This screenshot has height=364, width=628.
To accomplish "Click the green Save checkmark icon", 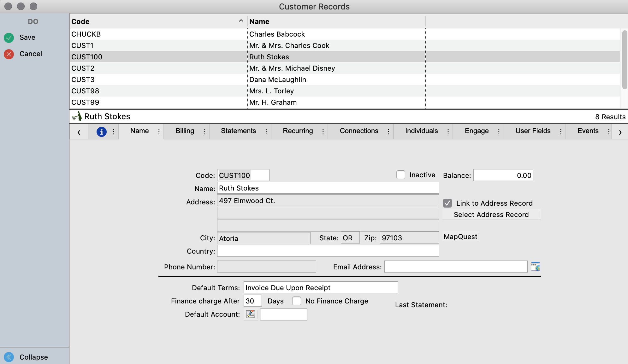I will (x=9, y=38).
